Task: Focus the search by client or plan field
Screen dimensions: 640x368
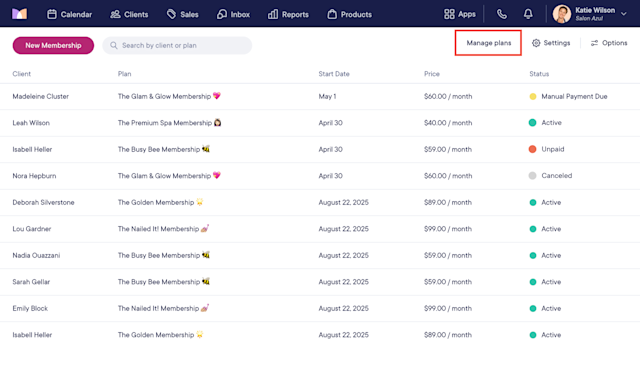Action: coord(177,45)
